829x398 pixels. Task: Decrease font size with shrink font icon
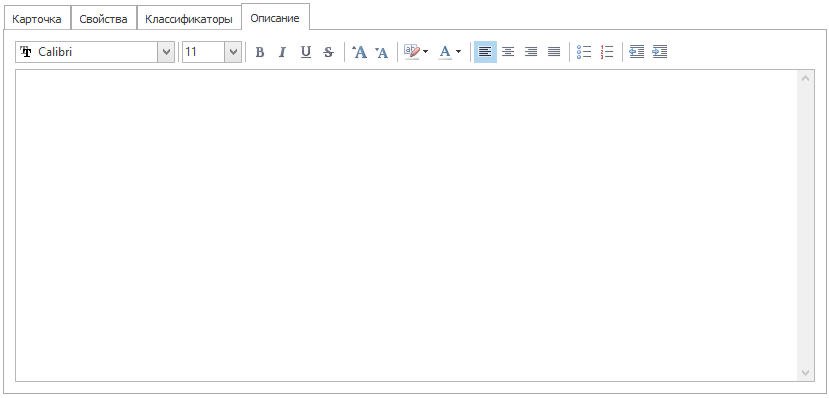(382, 52)
